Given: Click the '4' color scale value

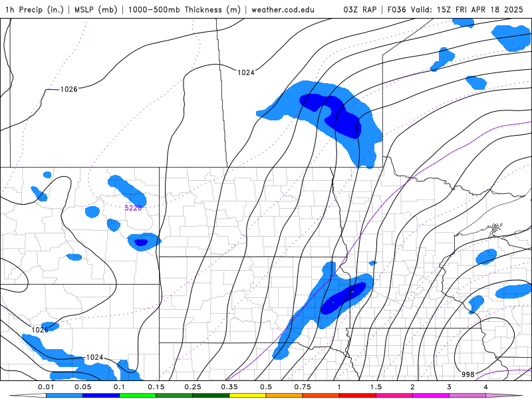Looking at the screenshot, I should pos(486,387).
